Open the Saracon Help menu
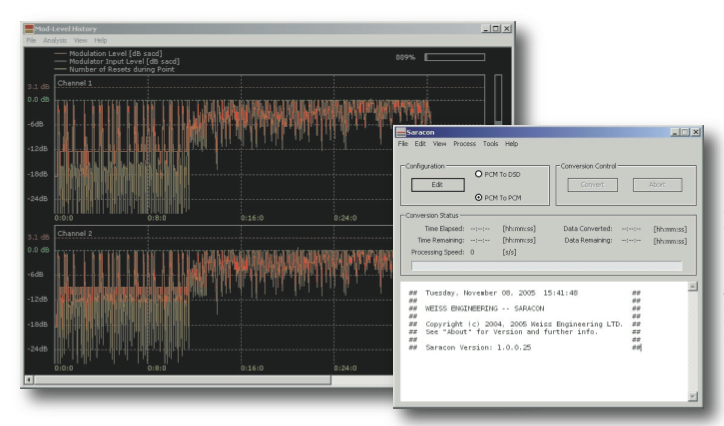724x426 pixels. 511,144
